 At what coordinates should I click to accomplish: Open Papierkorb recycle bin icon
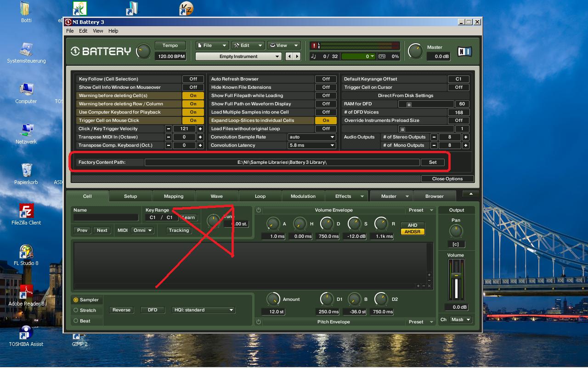(x=26, y=174)
